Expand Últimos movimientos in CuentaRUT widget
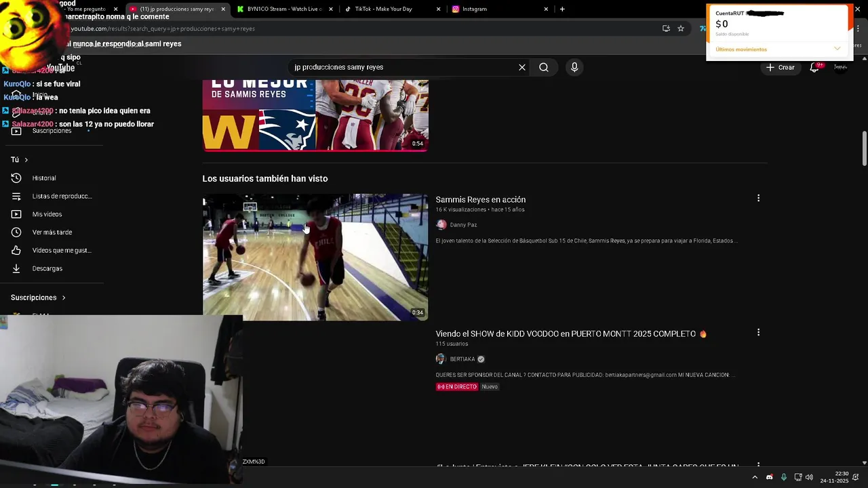The width and height of the screenshot is (868, 488). coord(837,49)
